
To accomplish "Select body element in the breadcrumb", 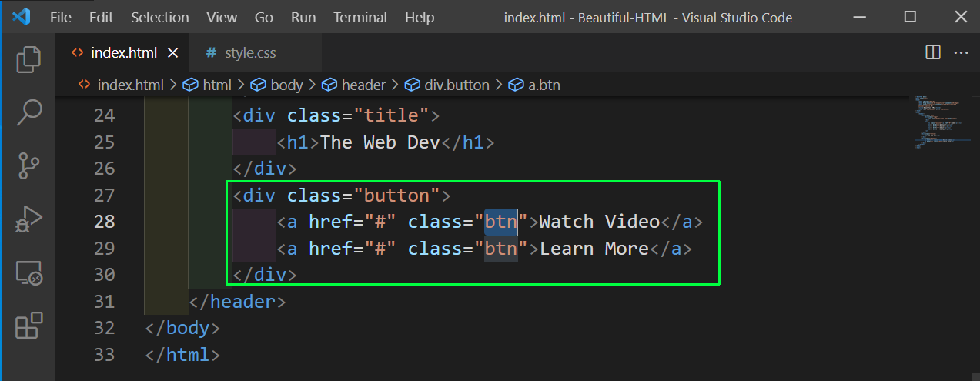I will tap(277, 85).
